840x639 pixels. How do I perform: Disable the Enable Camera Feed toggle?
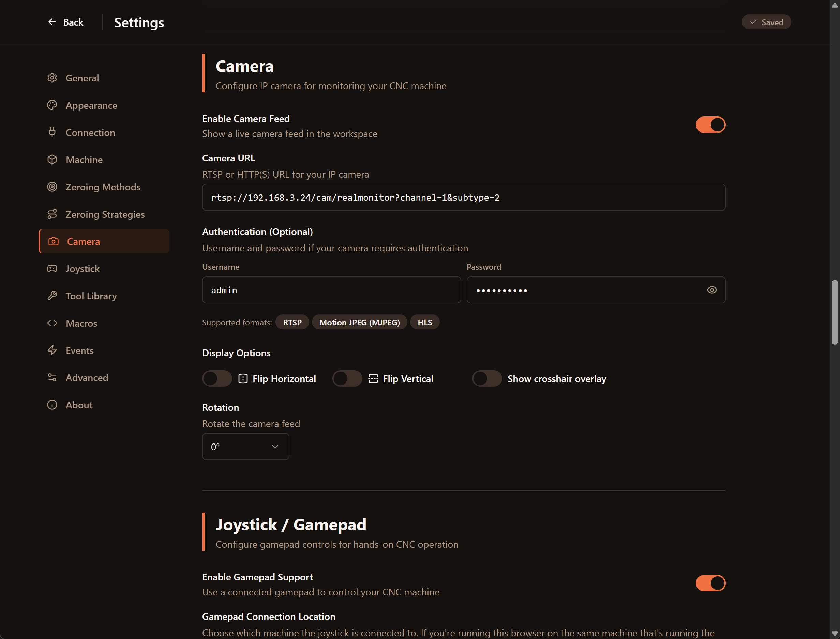pos(710,124)
